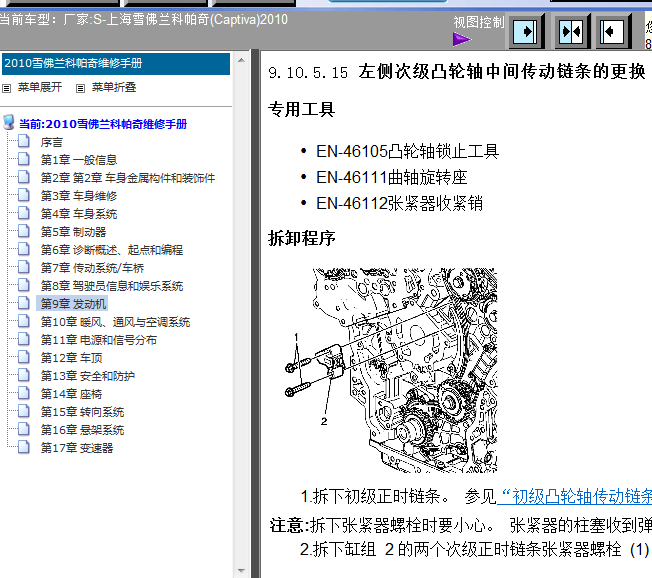Click the page icon next to 第5章 制动器
The width and height of the screenshot is (652, 578).
coord(24,231)
